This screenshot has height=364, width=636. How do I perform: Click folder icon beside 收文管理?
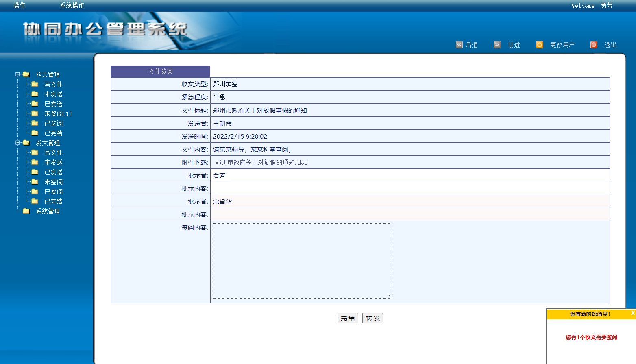[26, 74]
